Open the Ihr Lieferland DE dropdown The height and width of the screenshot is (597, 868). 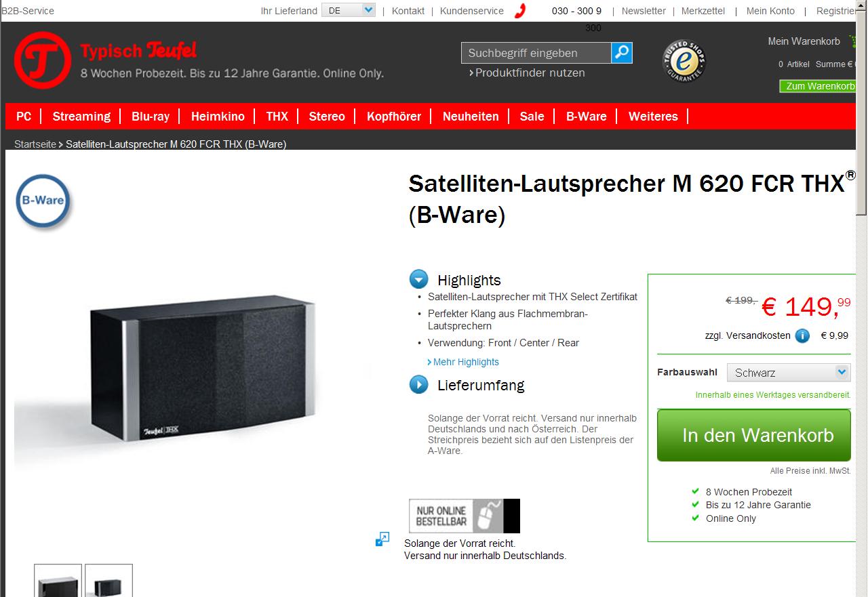tap(349, 10)
